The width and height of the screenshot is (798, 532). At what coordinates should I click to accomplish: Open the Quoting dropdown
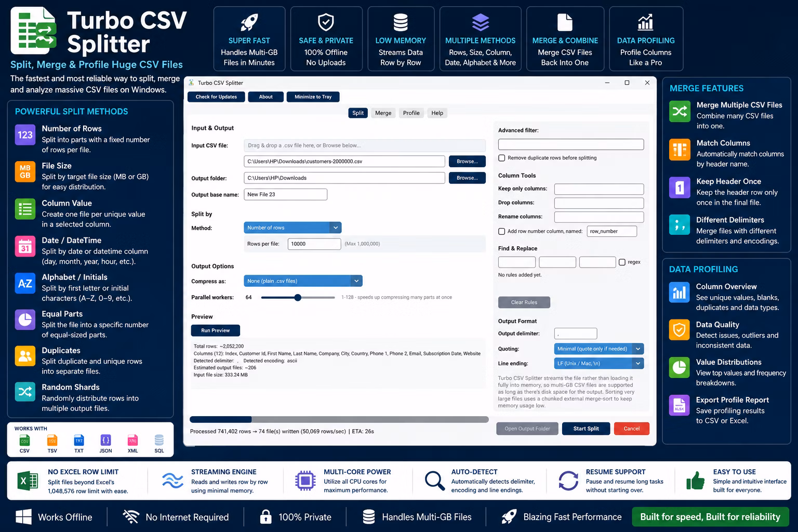pyautogui.click(x=599, y=349)
